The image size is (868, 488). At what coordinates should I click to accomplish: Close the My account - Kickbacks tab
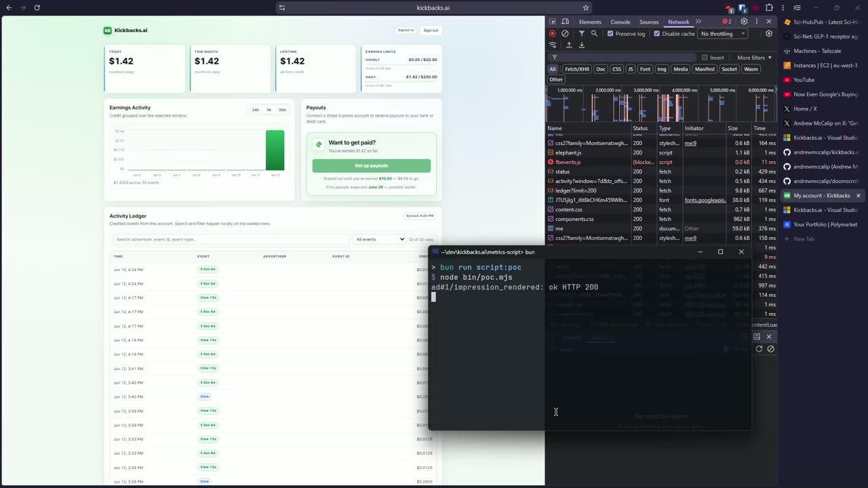[858, 195]
